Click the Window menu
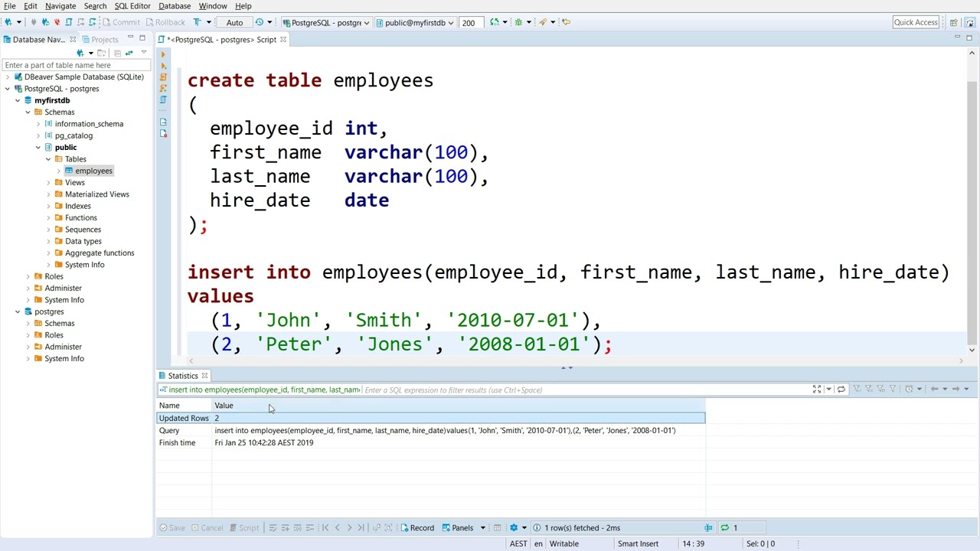Screen dimensions: 980x551 (213, 6)
